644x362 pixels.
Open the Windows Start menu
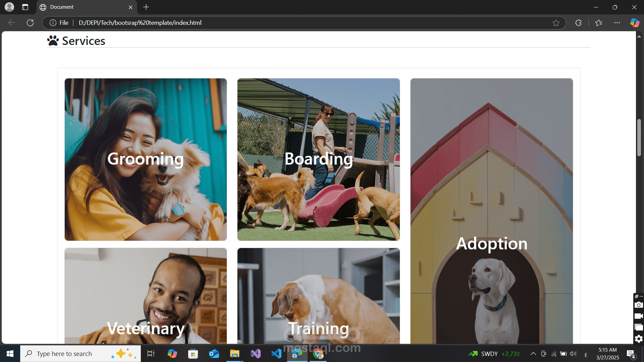click(10, 354)
